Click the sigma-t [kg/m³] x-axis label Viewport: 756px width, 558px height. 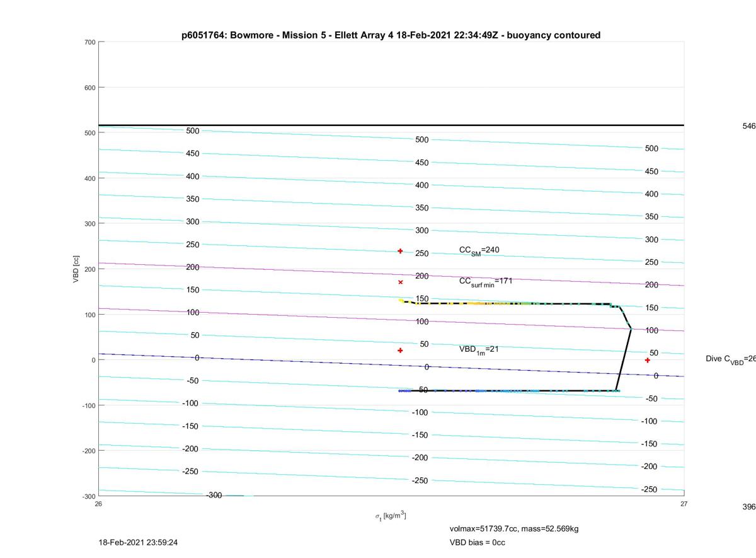click(391, 516)
